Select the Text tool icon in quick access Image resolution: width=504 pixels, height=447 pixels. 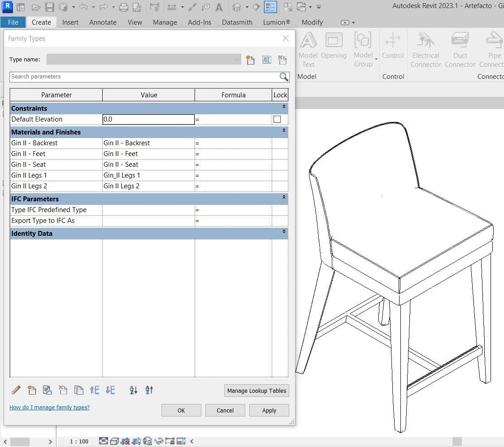219,7
